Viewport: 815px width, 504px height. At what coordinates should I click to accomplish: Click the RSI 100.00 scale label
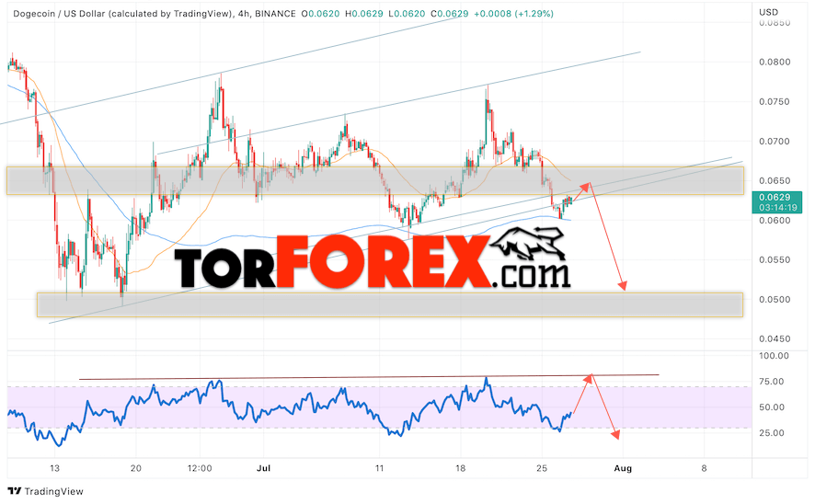pyautogui.click(x=774, y=356)
